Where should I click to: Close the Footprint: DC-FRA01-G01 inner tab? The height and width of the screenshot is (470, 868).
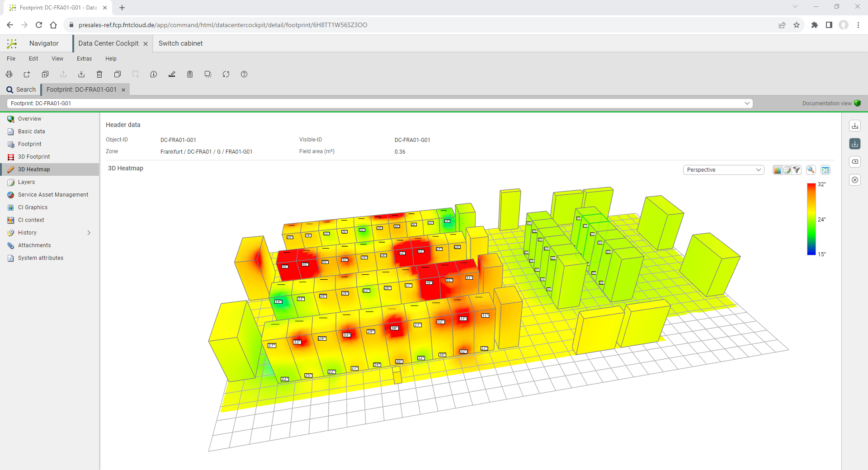pyautogui.click(x=123, y=90)
